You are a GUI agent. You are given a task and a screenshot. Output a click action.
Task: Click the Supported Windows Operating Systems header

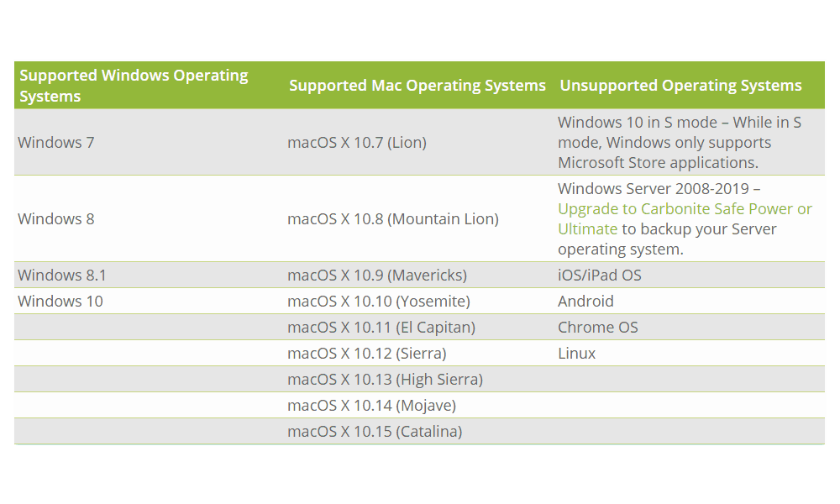pos(134,86)
